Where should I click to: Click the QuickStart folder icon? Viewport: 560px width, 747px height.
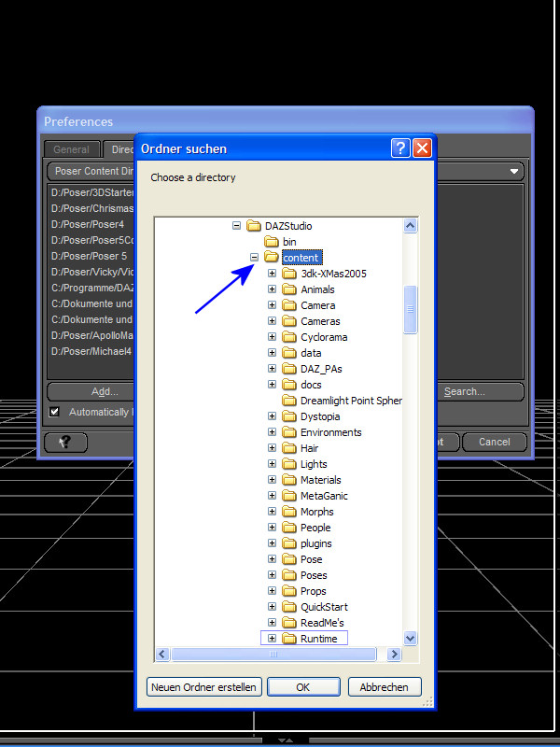tap(289, 607)
